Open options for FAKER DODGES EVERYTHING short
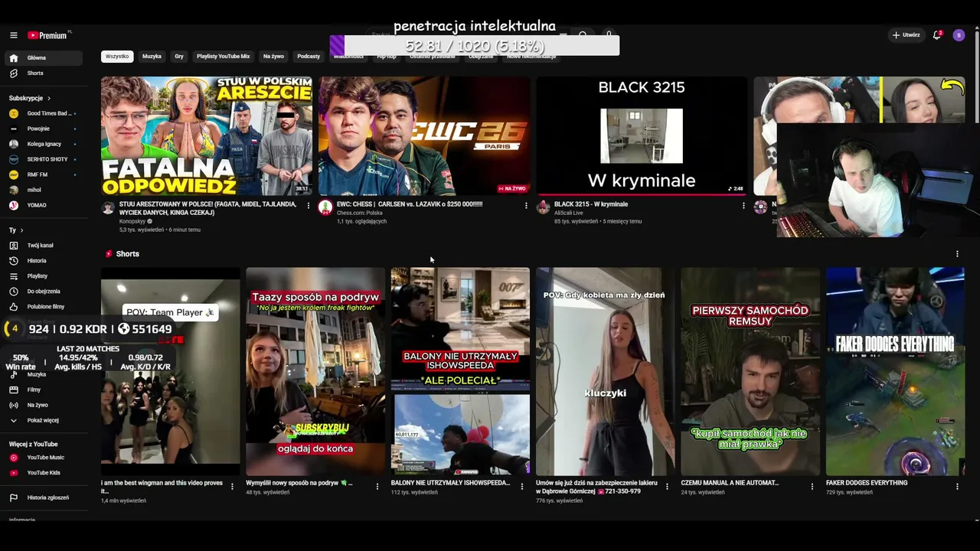Image resolution: width=980 pixels, height=551 pixels. [x=957, y=486]
